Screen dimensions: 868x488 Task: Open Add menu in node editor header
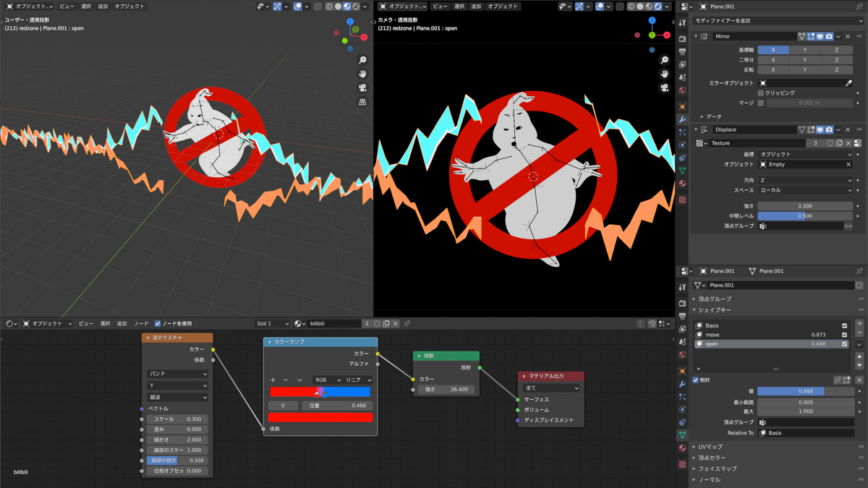tap(122, 323)
